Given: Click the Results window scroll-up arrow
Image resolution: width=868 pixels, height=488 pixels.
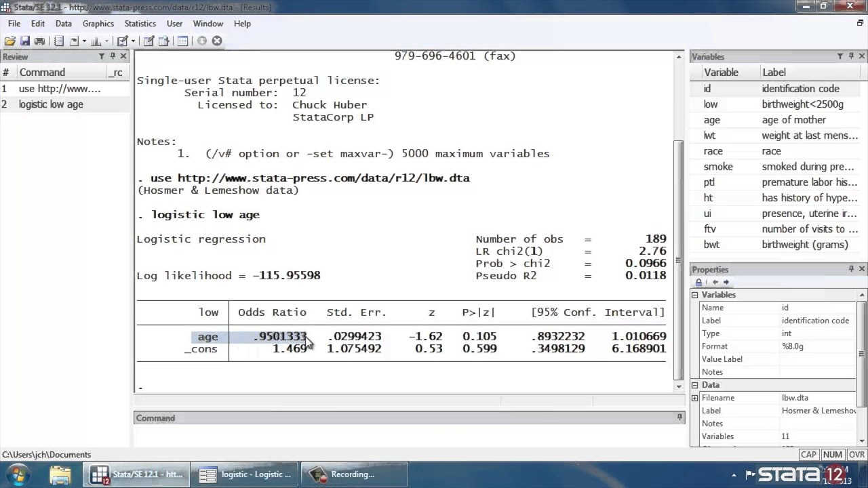Looking at the screenshot, I should click(679, 57).
